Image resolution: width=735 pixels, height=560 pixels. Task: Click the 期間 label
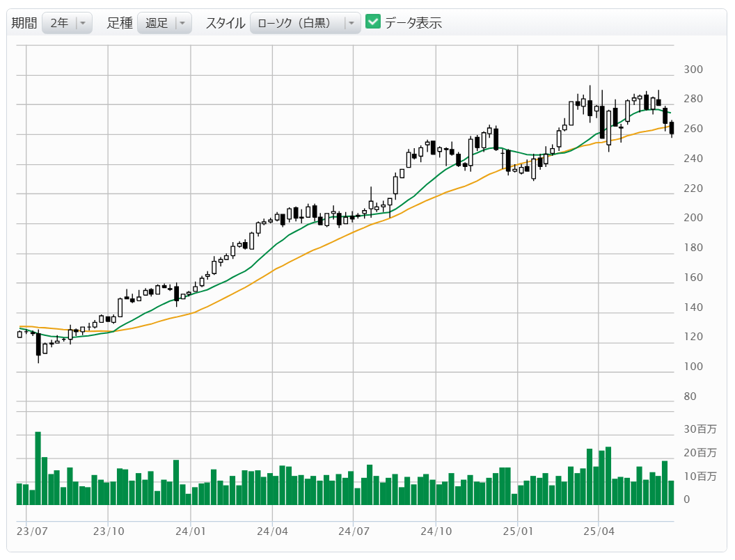pyautogui.click(x=24, y=23)
